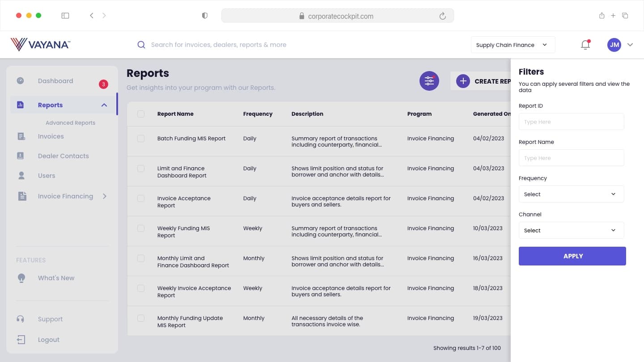The width and height of the screenshot is (644, 362).
Task: Open the JM user avatar
Action: 614,45
